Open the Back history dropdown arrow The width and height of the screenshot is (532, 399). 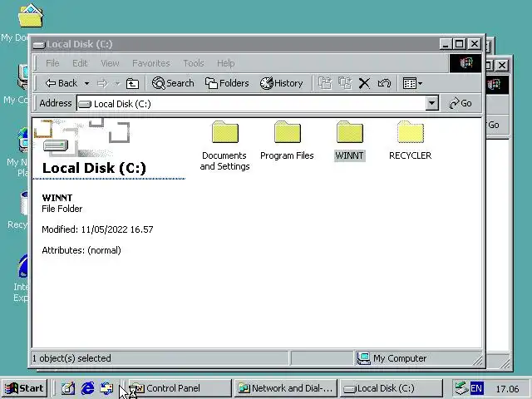click(x=86, y=83)
